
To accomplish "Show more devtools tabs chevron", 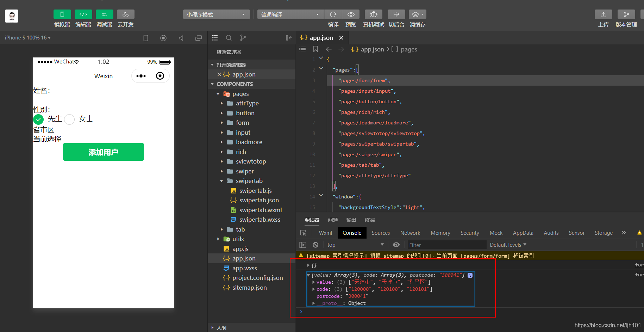I will 624,233.
